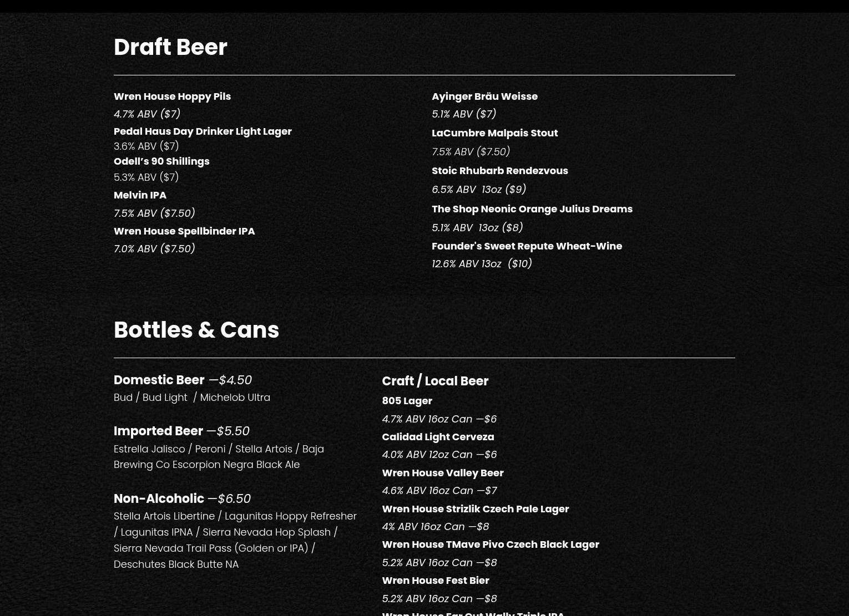
Task: Click Melvin IPA menu item
Action: coord(140,195)
